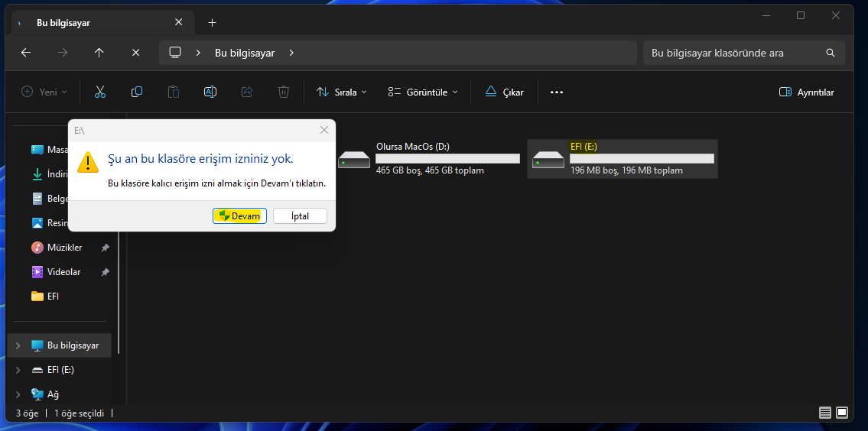
Task: Open the Görüntüle view dropdown
Action: point(423,92)
